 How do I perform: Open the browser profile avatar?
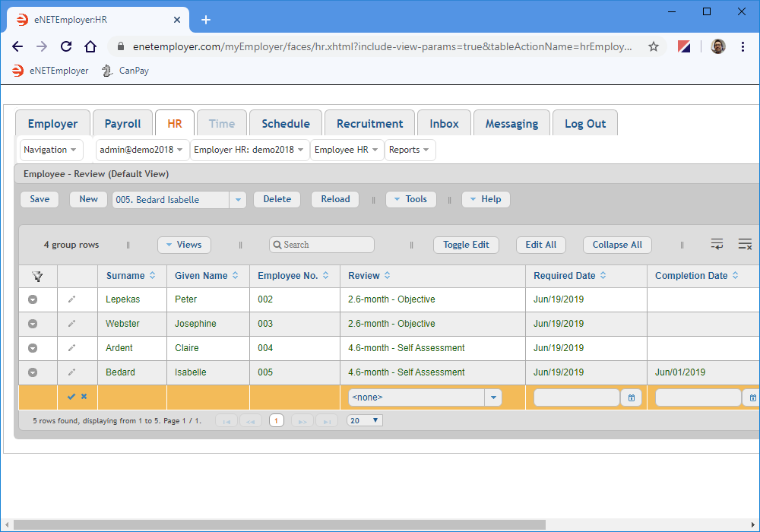(x=718, y=46)
